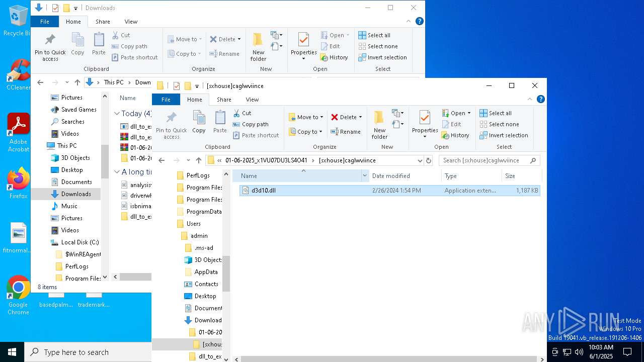Collapse front window ribbon with chevron
This screenshot has width=644, height=362.
click(530, 100)
